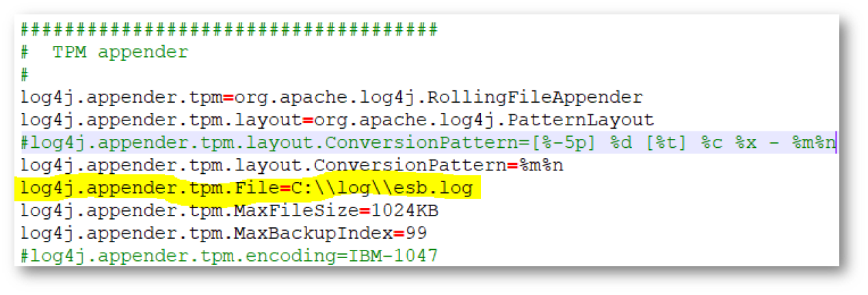
Task: Click the lone '#' comment line
Action: click(25, 75)
